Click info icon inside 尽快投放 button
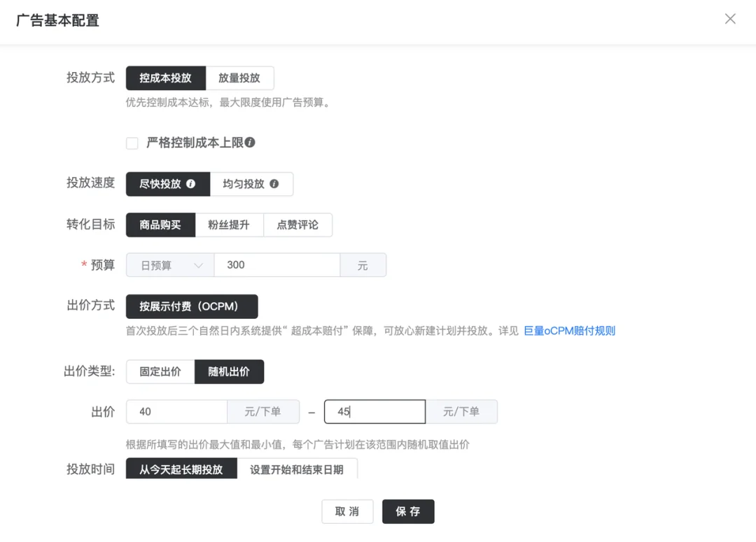The width and height of the screenshot is (756, 542). (x=191, y=183)
